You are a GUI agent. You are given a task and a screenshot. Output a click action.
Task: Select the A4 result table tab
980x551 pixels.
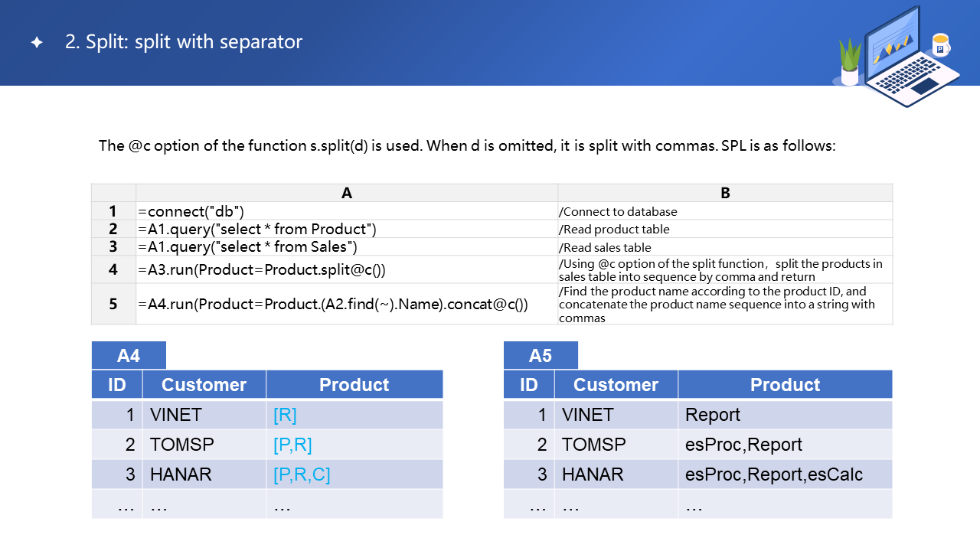129,356
